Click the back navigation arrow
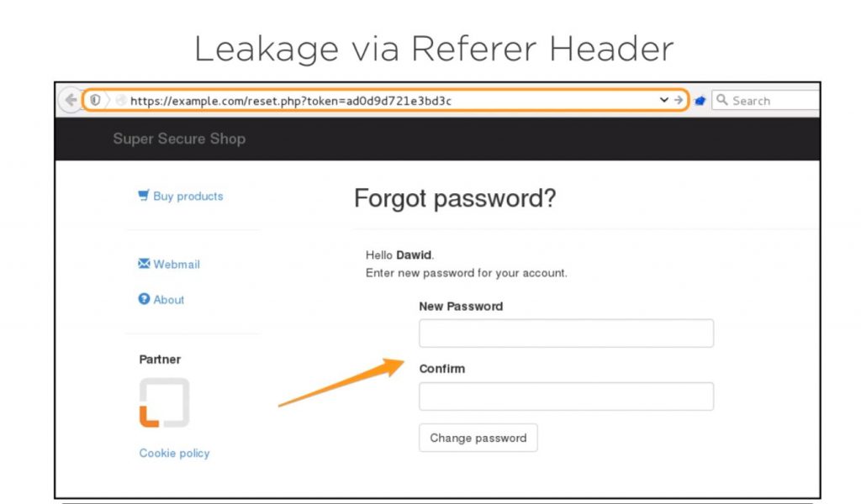 pos(71,99)
